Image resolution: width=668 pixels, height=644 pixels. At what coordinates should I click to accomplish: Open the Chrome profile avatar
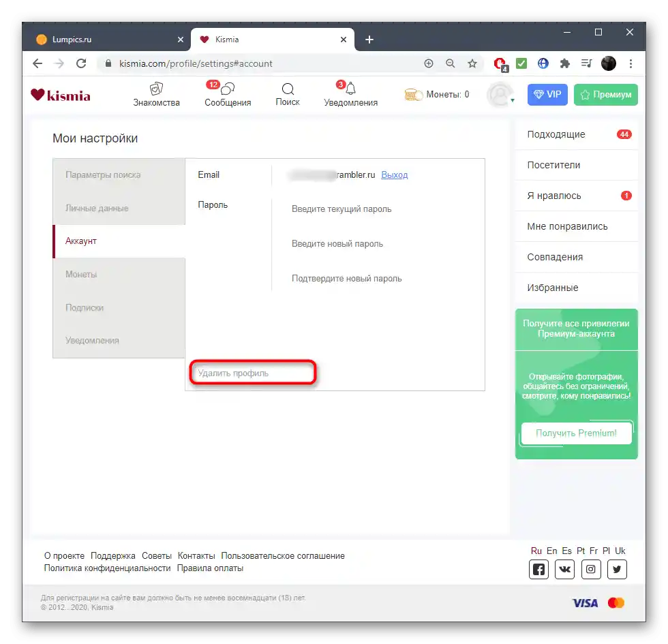click(x=608, y=63)
